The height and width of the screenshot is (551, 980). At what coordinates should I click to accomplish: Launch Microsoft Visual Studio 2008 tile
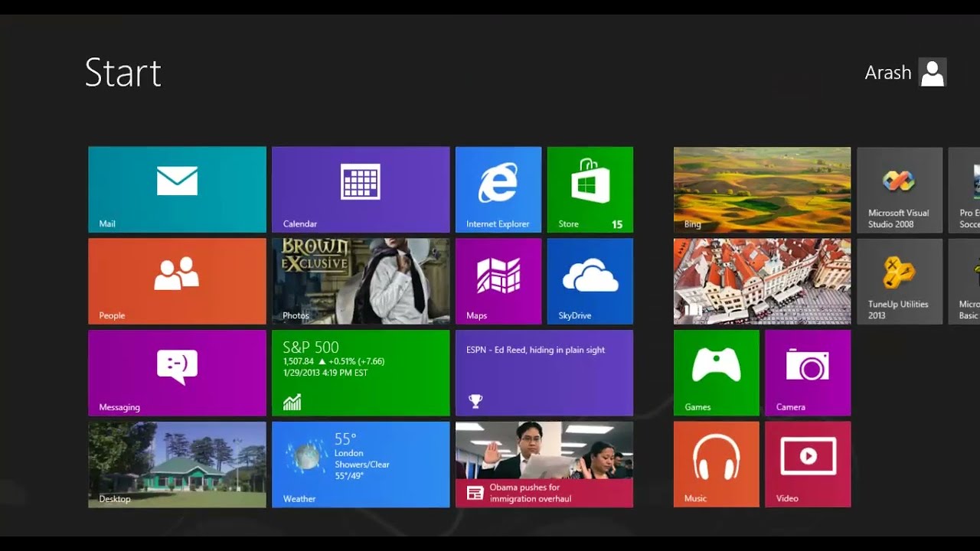(900, 190)
